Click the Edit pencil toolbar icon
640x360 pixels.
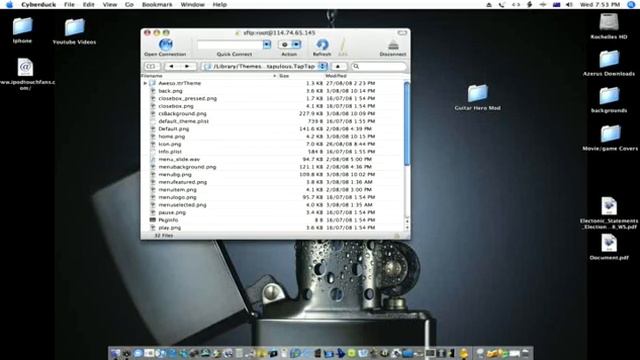click(343, 44)
